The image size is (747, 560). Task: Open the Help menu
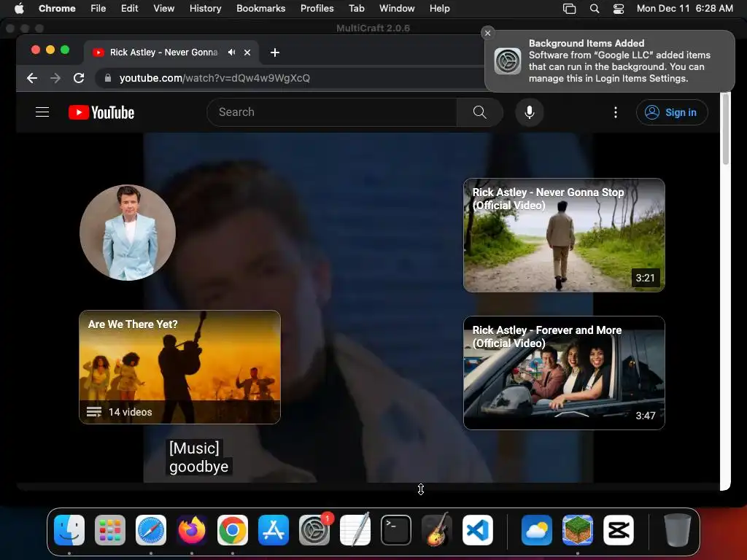pos(440,8)
